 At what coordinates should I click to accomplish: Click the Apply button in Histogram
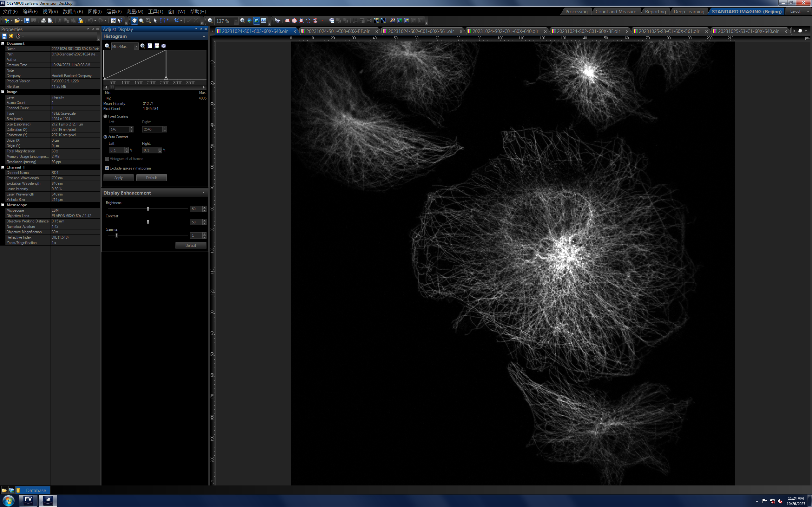coord(118,178)
